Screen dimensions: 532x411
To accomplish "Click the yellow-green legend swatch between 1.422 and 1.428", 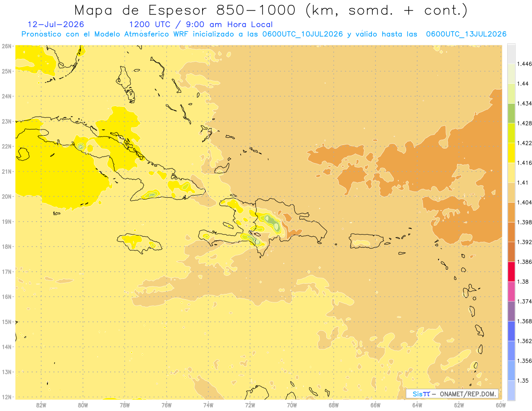I will 511,133.
